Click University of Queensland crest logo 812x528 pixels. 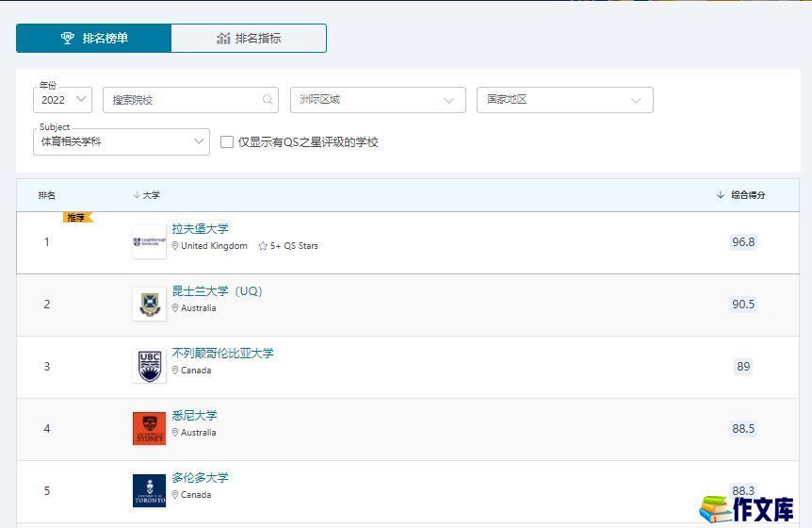(149, 305)
